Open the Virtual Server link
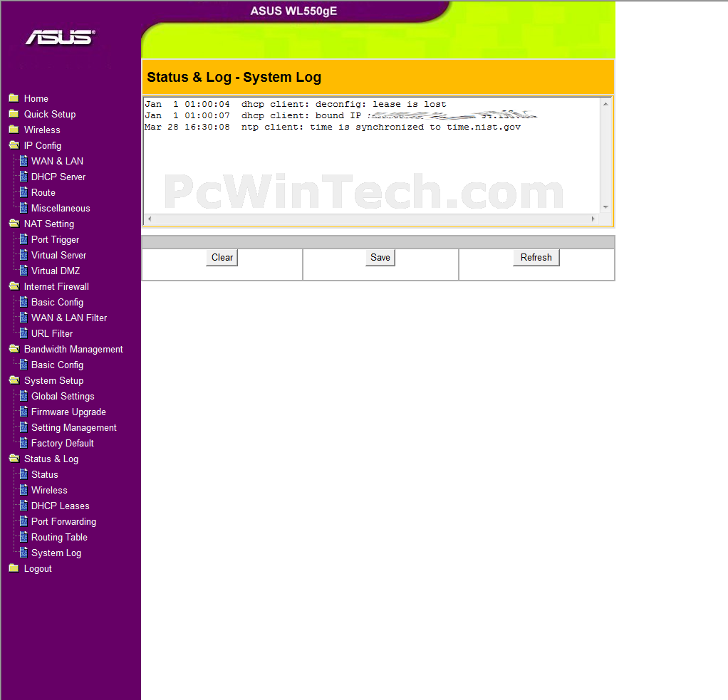 59,256
